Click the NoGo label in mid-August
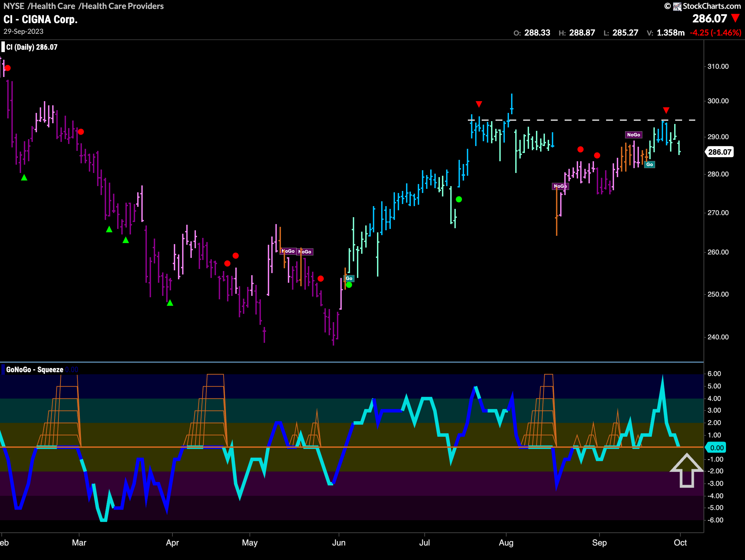 pos(560,186)
